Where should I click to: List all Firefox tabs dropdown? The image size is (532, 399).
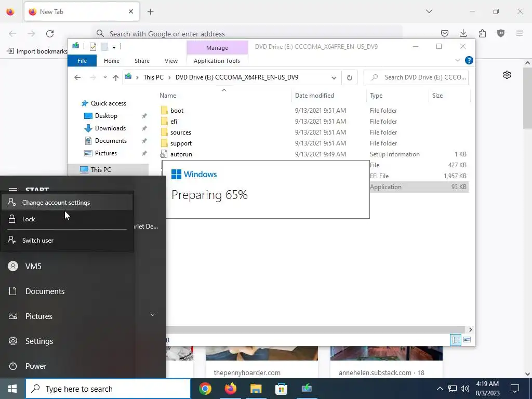[x=429, y=11]
